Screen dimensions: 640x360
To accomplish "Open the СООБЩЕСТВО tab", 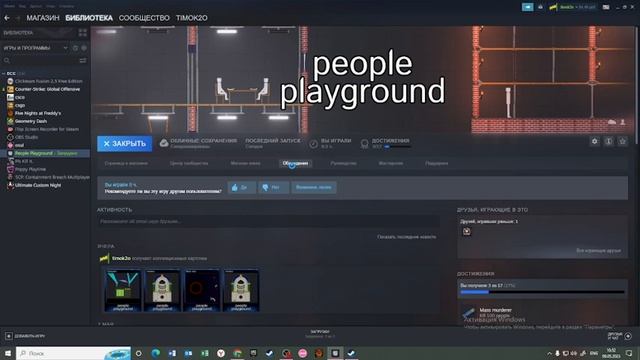I will (144, 18).
